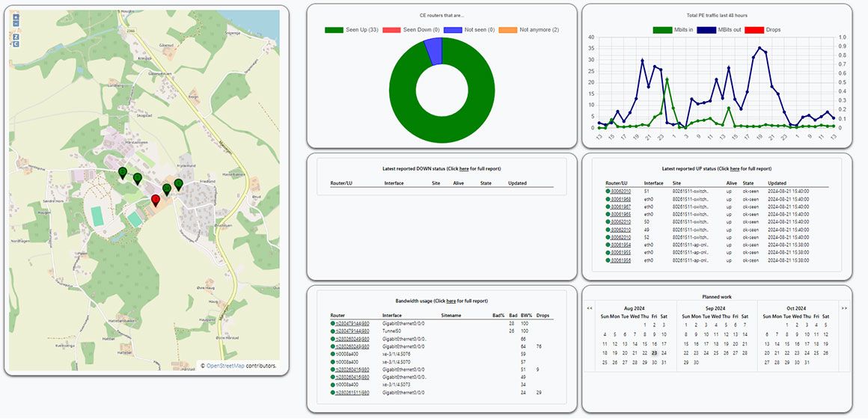Click the 76 drops value in Bandwidth usage
This screenshot has height=419, width=868.
540,346
